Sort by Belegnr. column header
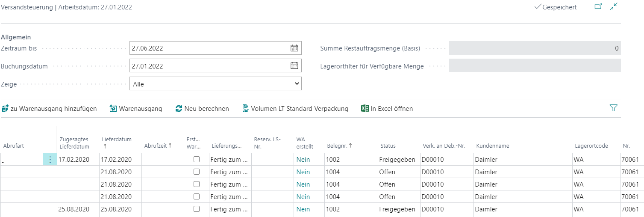The image size is (644, 217). tap(340, 146)
